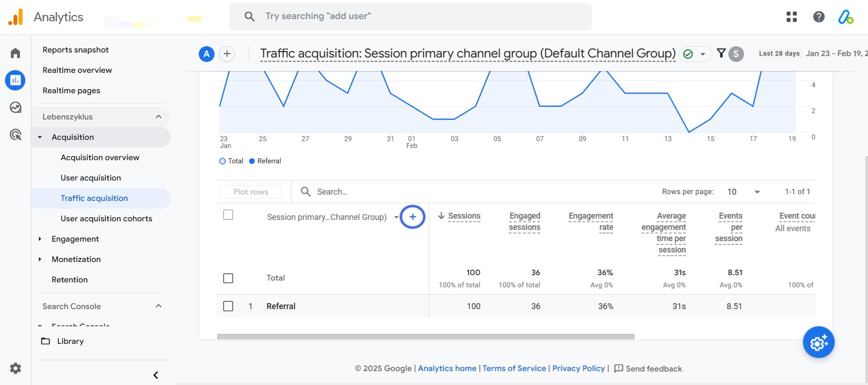Open the Privacy Policy link

click(578, 368)
